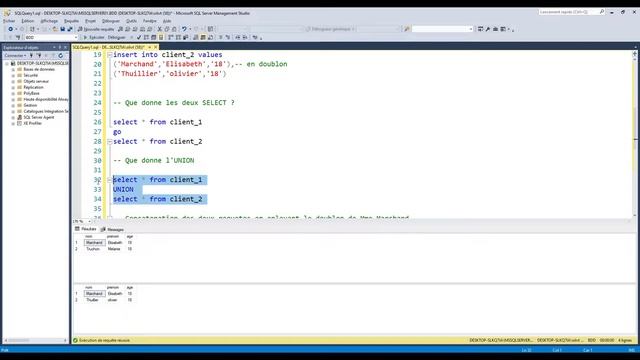640x360 pixels.
Task: Select Haute disponibilité Always On node
Action: click(45, 99)
